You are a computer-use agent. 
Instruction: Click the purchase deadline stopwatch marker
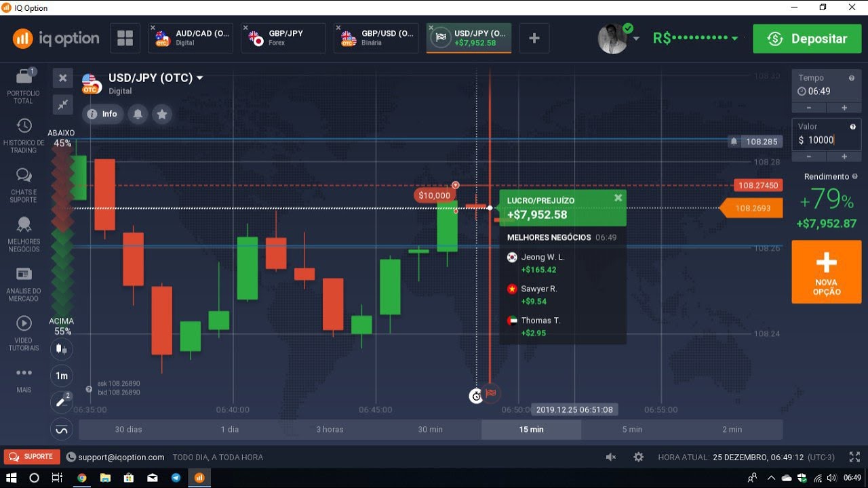click(x=476, y=396)
